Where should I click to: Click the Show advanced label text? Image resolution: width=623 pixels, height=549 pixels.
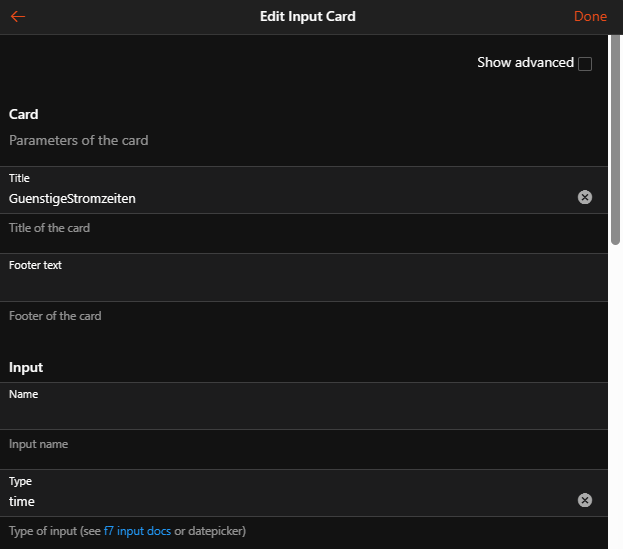pyautogui.click(x=525, y=63)
